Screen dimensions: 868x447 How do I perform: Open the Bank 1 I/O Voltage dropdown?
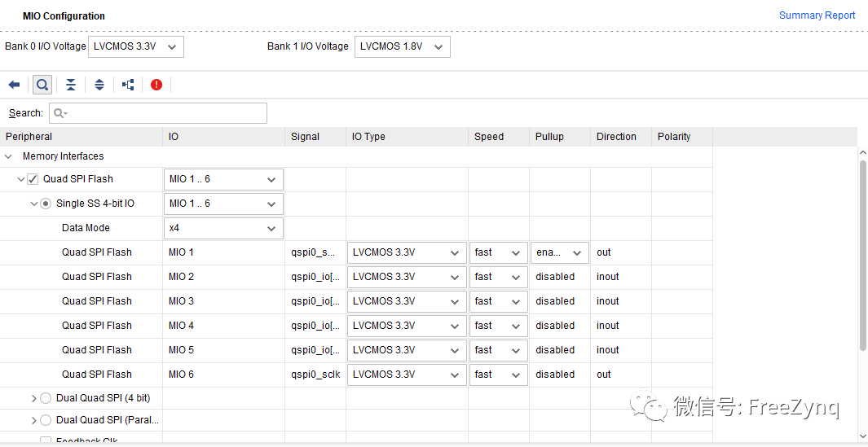click(402, 46)
